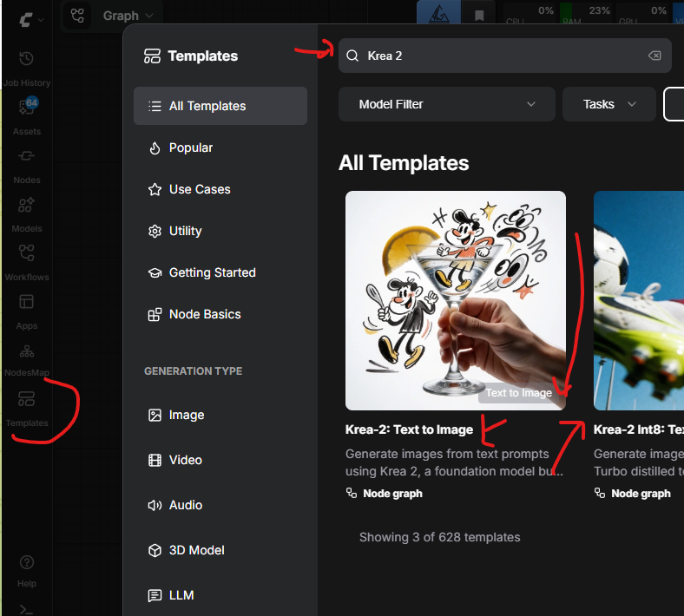Select the Node Basics category
Image resolution: width=684 pixels, height=616 pixels.
pyautogui.click(x=220, y=314)
